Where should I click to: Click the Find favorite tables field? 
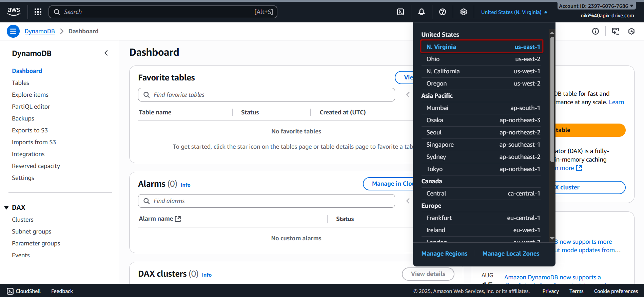[x=271, y=95]
